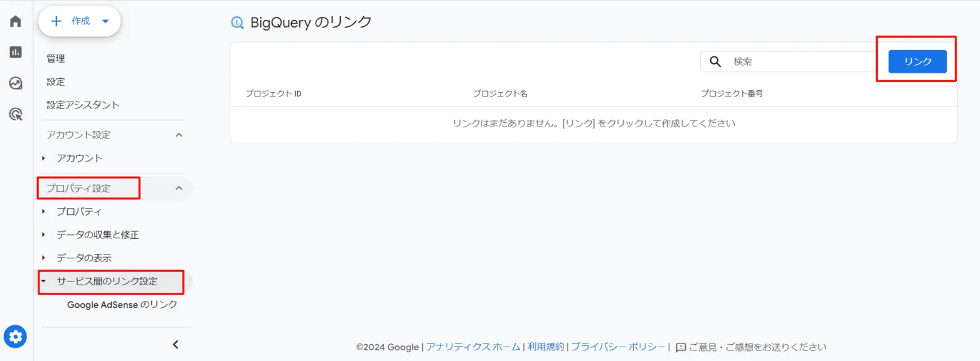Open the 作成 dropdown arrow

[105, 21]
